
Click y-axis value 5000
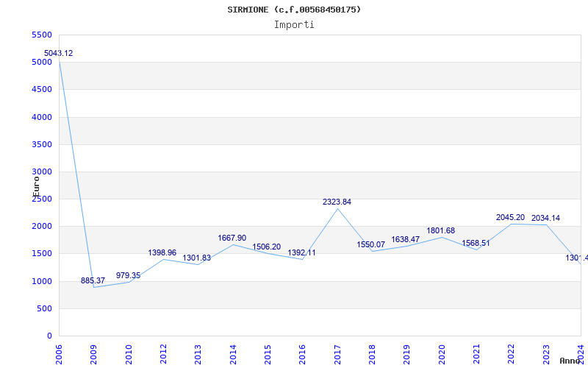(42, 63)
